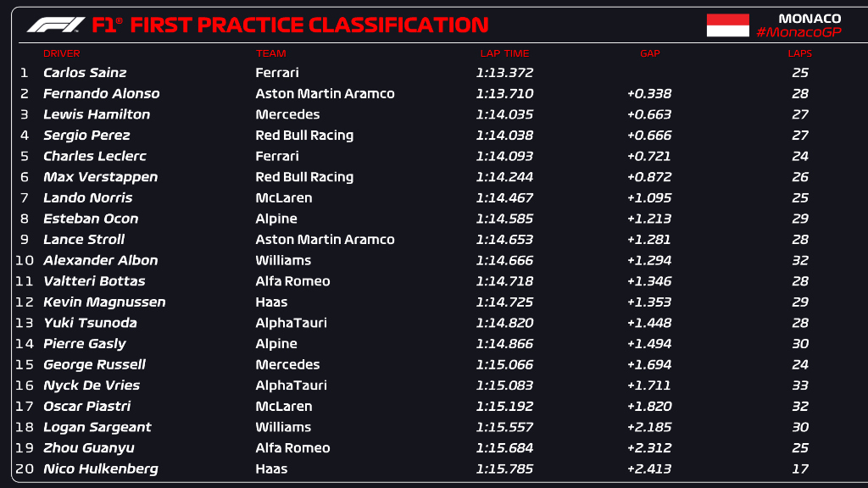The height and width of the screenshot is (488, 868).
Task: Select driver Fernando Alonso
Action: 102,93
